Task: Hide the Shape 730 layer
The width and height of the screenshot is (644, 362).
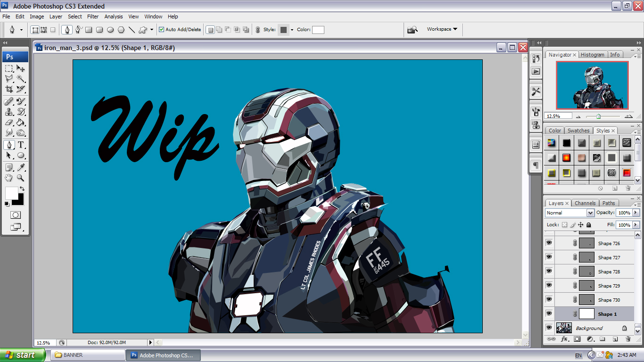Action: tap(549, 300)
